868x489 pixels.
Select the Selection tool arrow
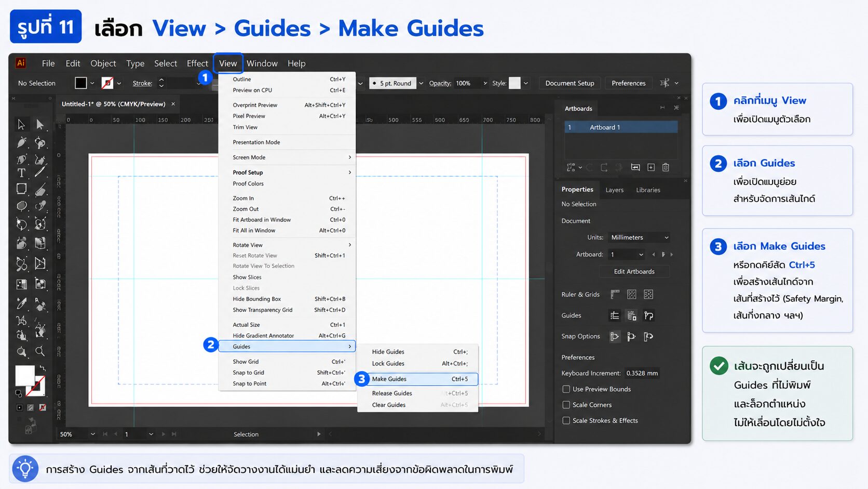point(21,124)
